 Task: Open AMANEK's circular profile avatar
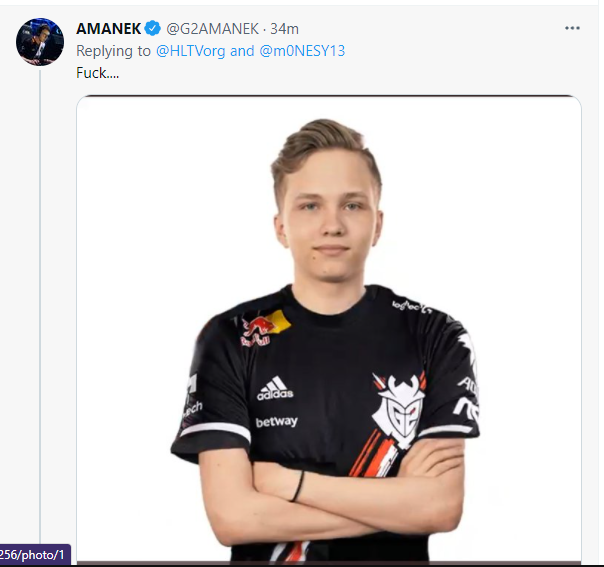coord(40,42)
